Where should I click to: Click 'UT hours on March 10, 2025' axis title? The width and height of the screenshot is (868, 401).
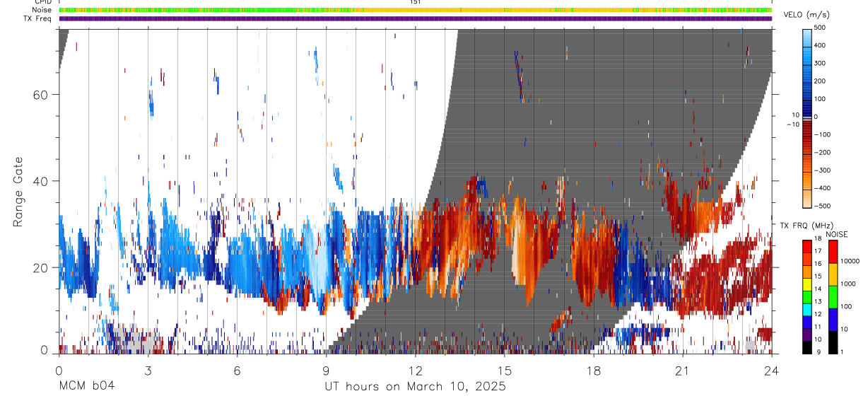415,387
